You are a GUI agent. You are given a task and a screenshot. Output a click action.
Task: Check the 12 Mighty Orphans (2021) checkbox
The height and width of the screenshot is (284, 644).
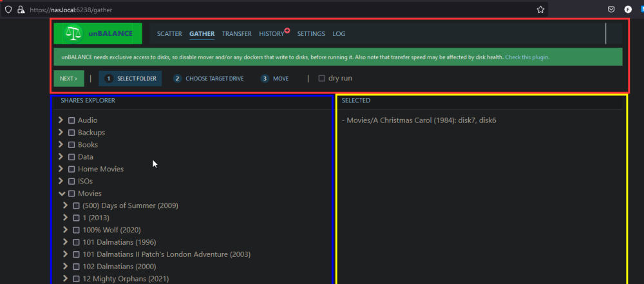tap(76, 279)
